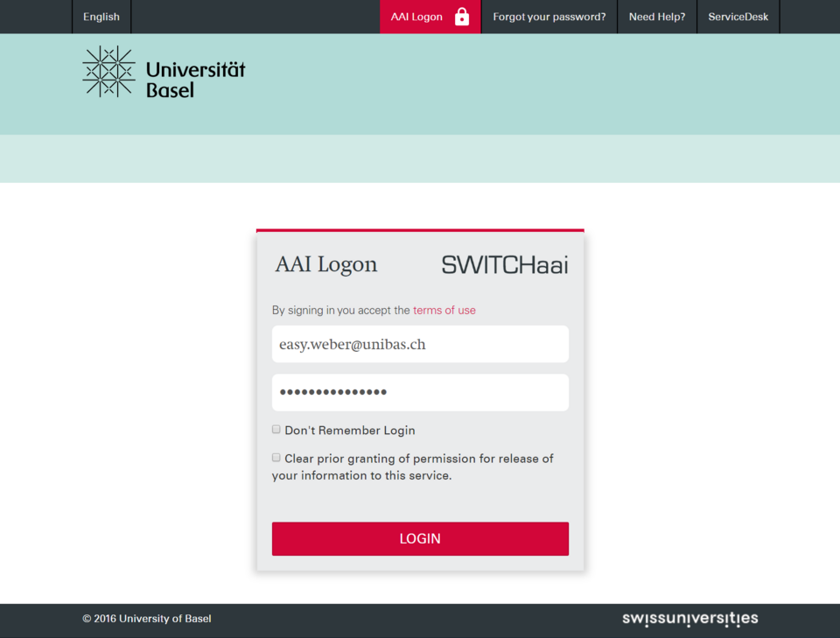Viewport: 840px width, 638px height.
Task: Click the Universität Basel logo
Action: 164,72
